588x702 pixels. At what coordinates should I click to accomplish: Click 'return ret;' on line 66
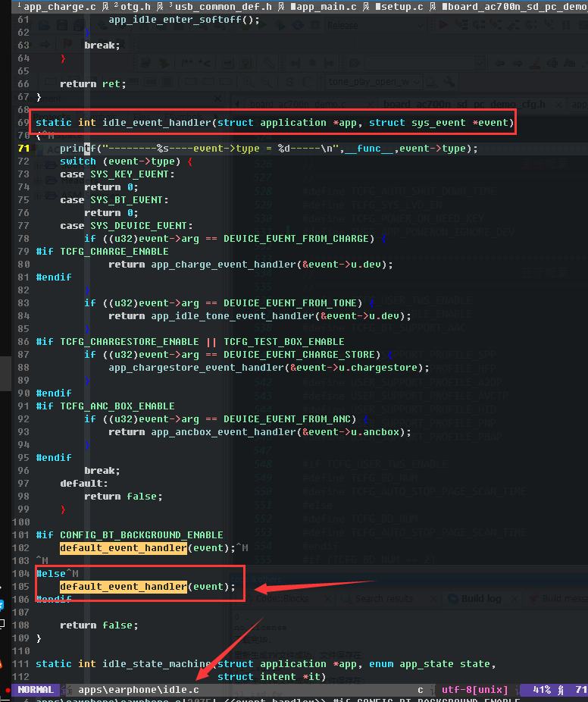point(93,83)
